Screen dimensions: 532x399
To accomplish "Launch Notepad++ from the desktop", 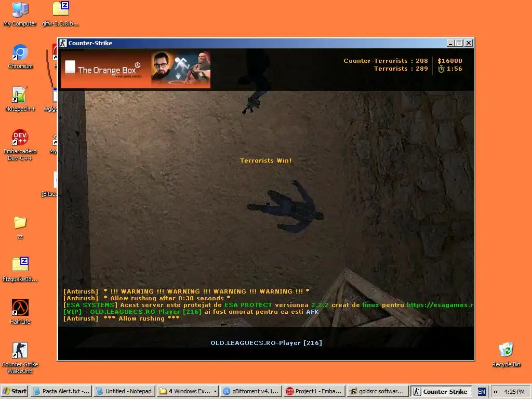I will (20, 99).
